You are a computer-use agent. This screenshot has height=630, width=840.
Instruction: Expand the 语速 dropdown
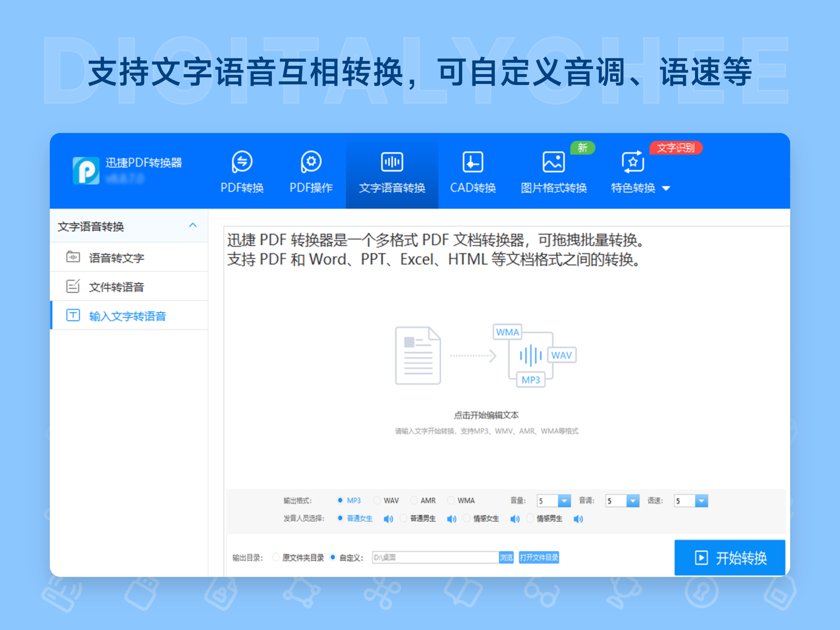coord(702,500)
